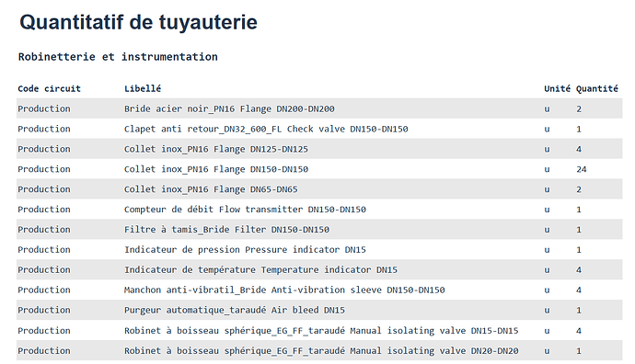Click unit 'u' in Purgeur automatique row

(x=548, y=311)
